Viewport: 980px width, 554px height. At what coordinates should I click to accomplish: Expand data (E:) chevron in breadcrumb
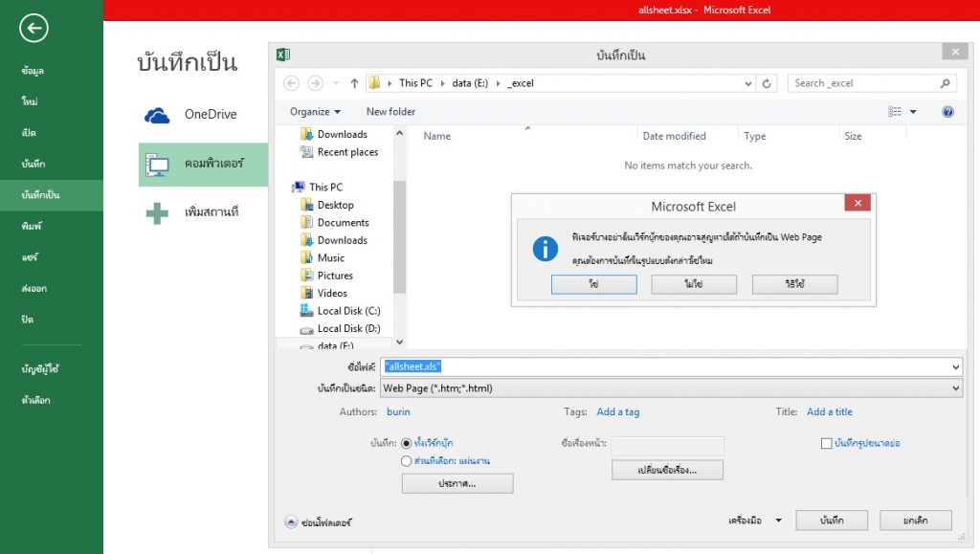pos(498,83)
